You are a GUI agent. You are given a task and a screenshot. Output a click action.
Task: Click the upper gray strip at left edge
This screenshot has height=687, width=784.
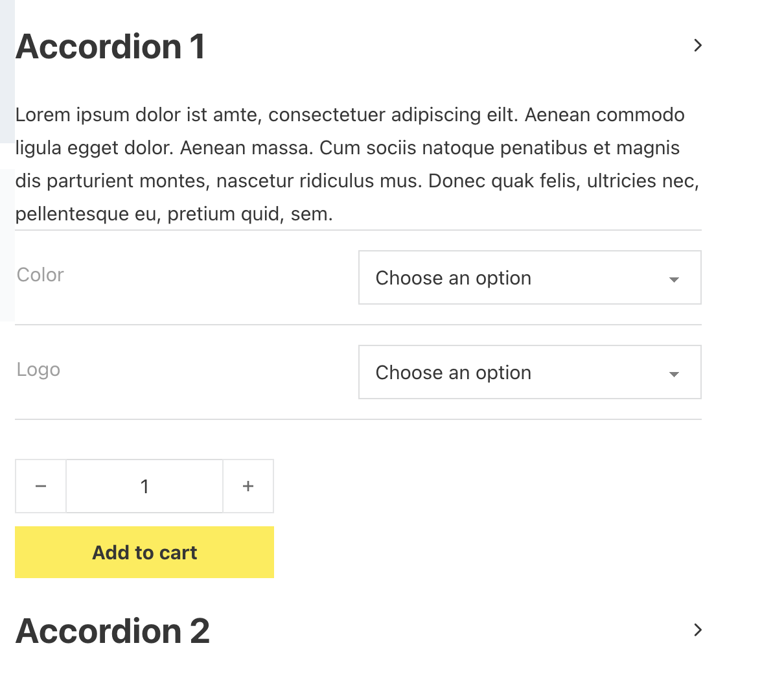(x=6, y=71)
